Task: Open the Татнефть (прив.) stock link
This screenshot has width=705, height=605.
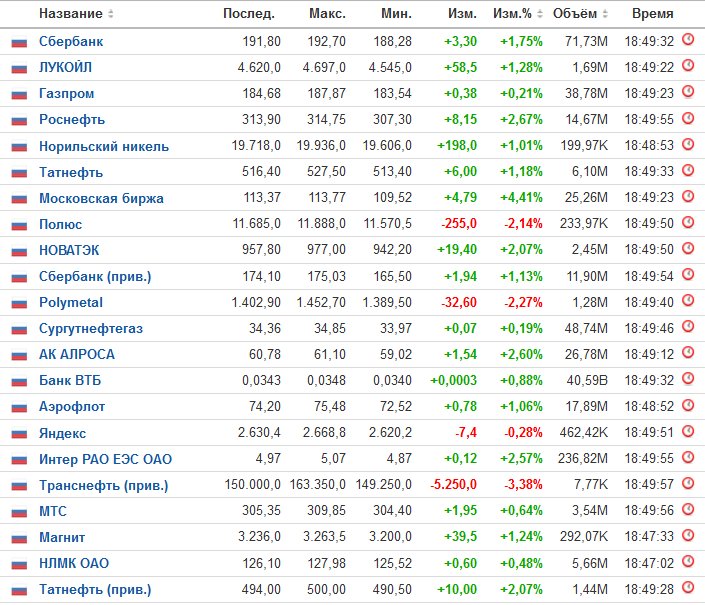Action: tap(95, 589)
